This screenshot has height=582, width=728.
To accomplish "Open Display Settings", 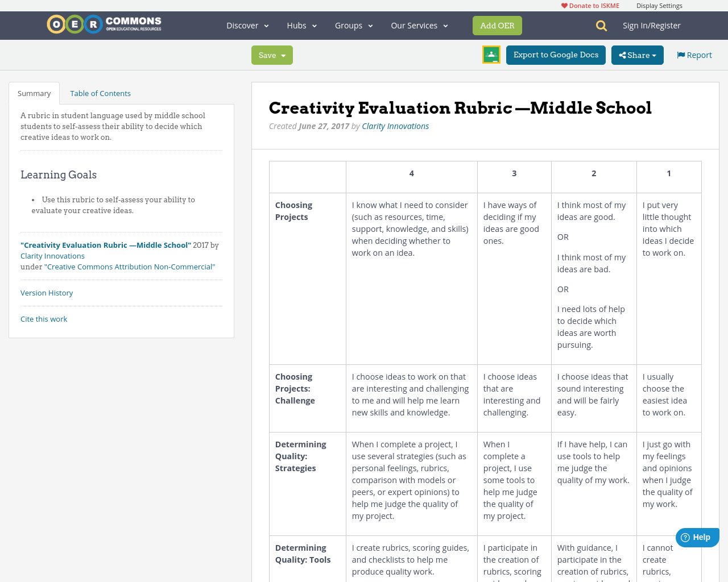I will (659, 5).
